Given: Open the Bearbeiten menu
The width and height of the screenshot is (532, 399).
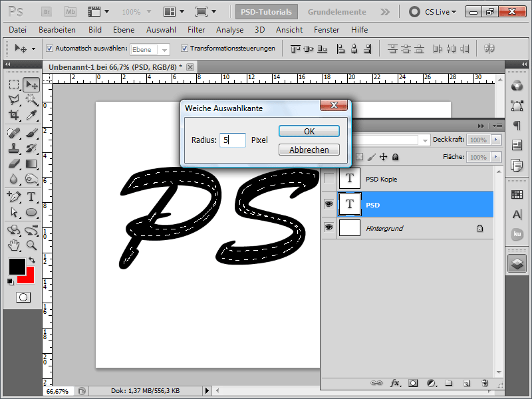Looking at the screenshot, I should click(x=57, y=30).
